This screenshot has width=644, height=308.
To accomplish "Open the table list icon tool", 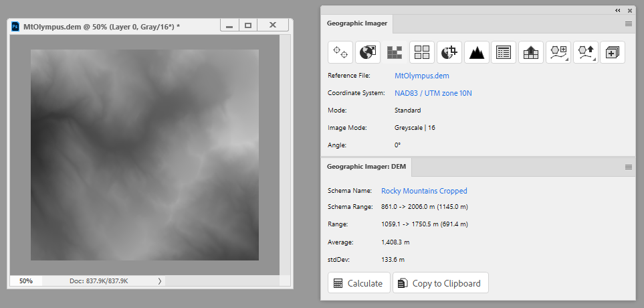I will coord(504,52).
